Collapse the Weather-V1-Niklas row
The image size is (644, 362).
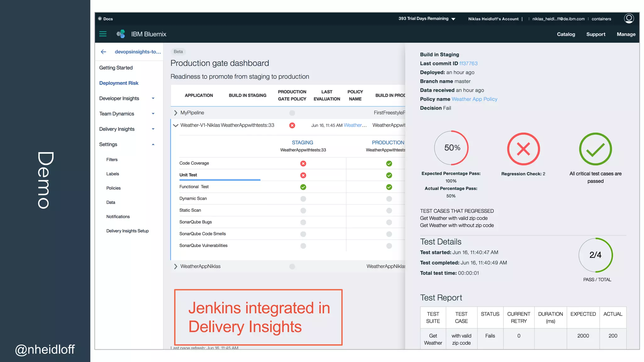pyautogui.click(x=175, y=125)
